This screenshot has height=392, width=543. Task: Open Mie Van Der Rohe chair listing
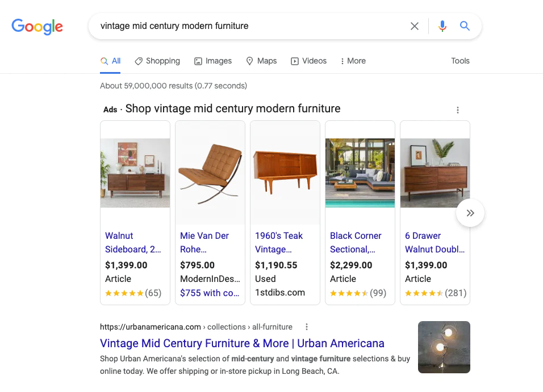(204, 243)
